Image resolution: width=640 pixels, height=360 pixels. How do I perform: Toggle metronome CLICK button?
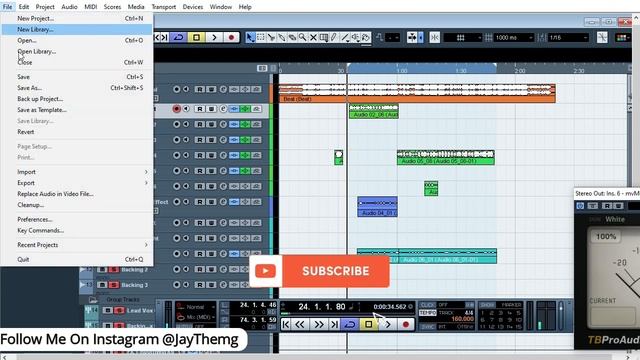click(428, 305)
